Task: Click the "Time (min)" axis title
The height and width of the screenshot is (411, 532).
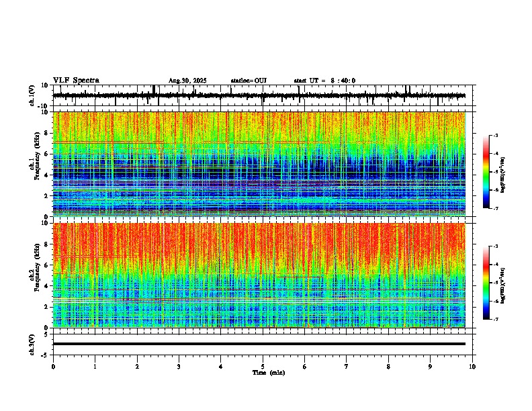Action: [269, 373]
